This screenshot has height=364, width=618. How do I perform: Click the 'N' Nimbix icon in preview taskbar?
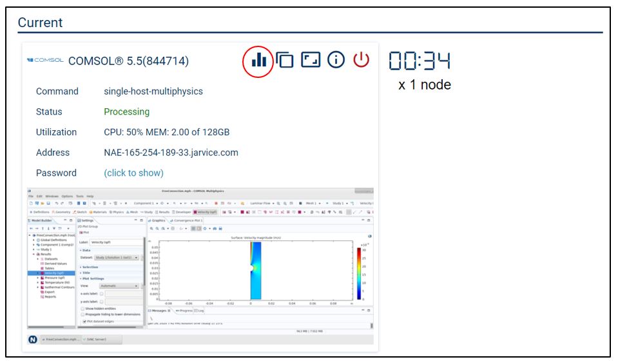[33, 340]
